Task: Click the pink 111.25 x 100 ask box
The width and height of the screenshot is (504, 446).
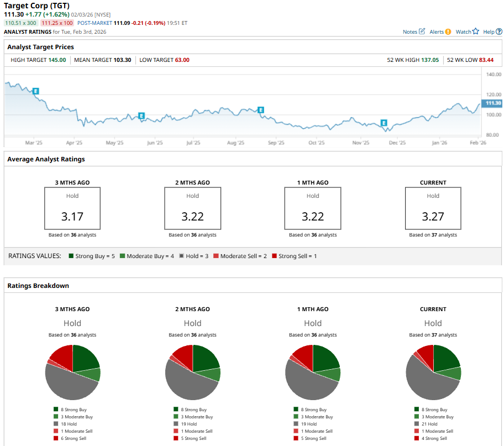Action: coord(57,23)
